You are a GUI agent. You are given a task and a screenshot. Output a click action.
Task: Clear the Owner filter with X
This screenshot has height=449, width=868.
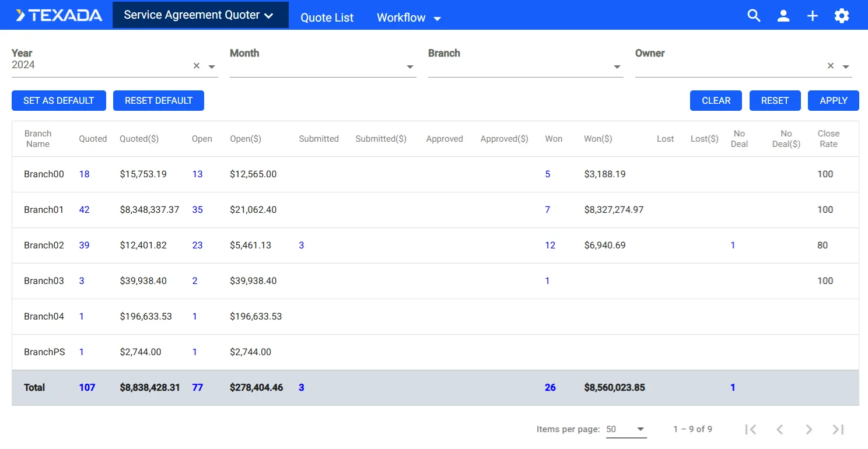pyautogui.click(x=830, y=66)
